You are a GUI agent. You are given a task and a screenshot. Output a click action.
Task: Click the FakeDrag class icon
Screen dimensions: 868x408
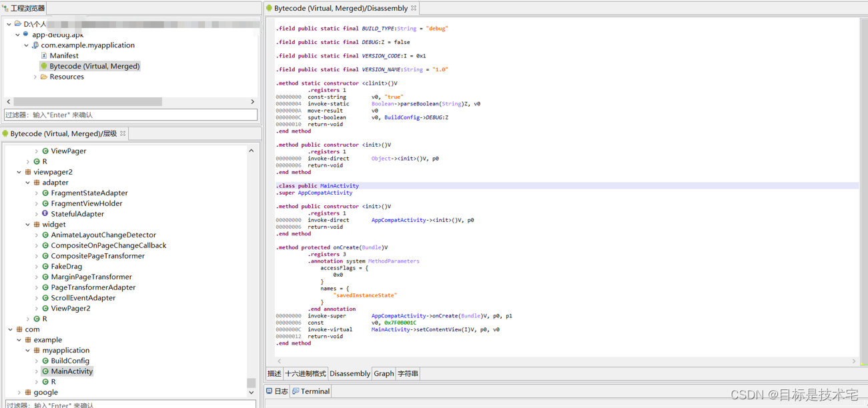click(45, 267)
